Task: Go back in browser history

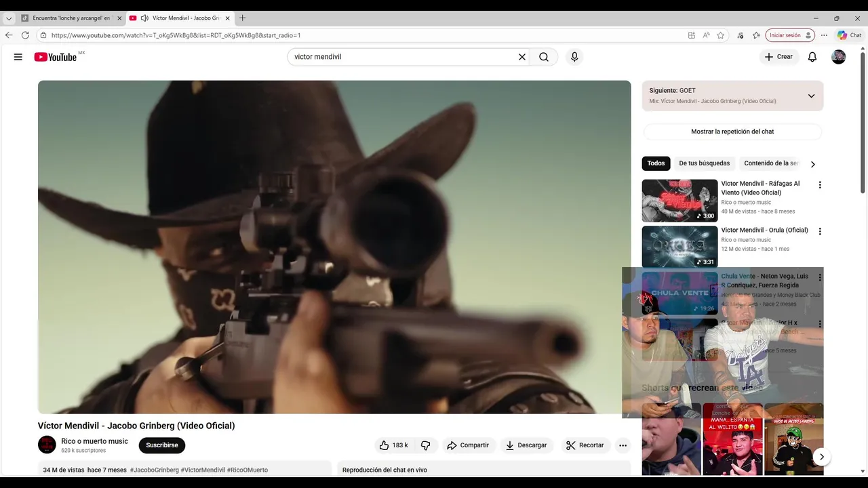Action: coord(9,35)
